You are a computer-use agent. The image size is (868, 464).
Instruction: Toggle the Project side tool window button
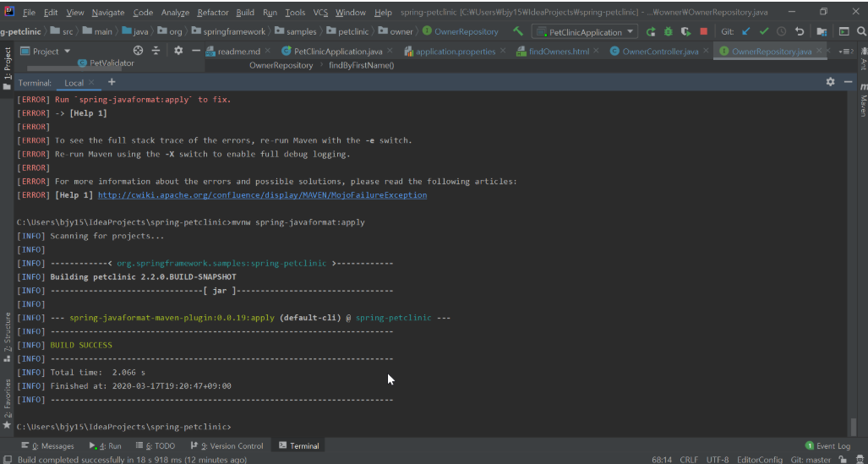coord(8,67)
